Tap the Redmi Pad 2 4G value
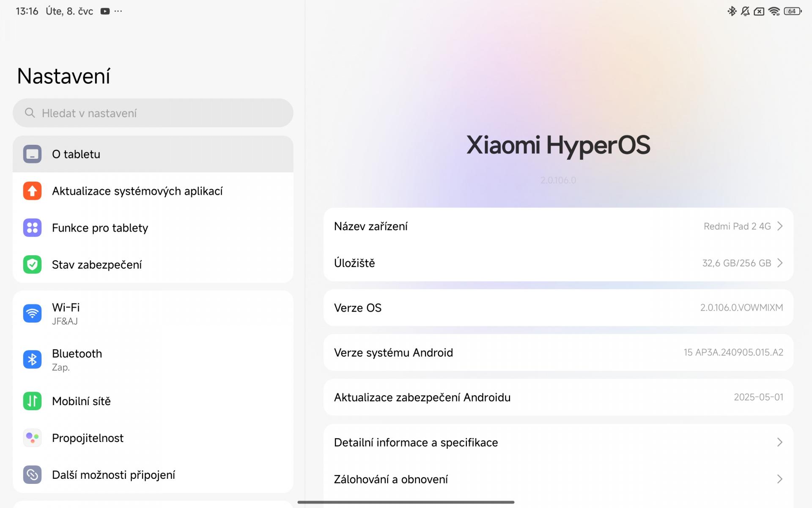The height and width of the screenshot is (508, 812). tap(737, 226)
